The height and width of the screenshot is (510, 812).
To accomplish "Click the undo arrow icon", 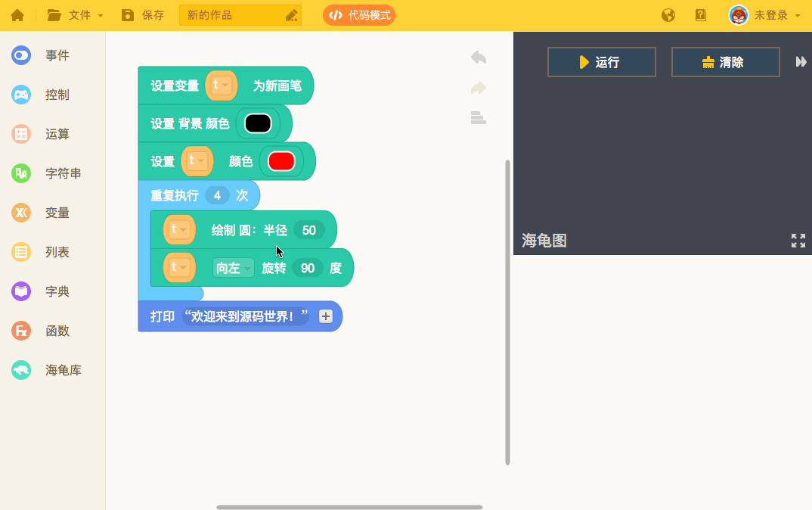I will 478,58.
